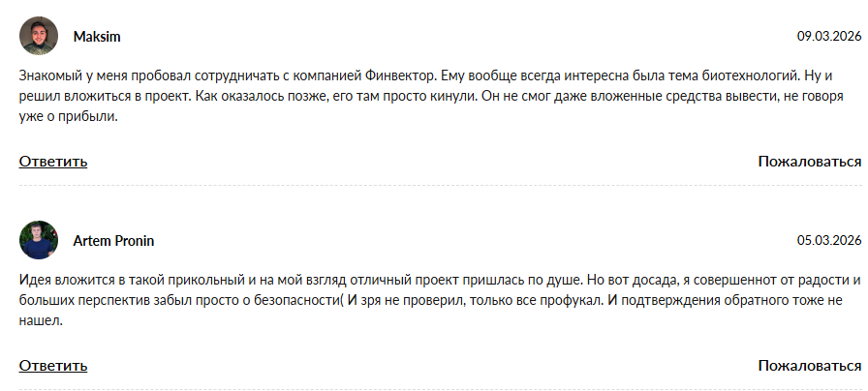Click the word кинули in Maksim's comment

pos(451,96)
